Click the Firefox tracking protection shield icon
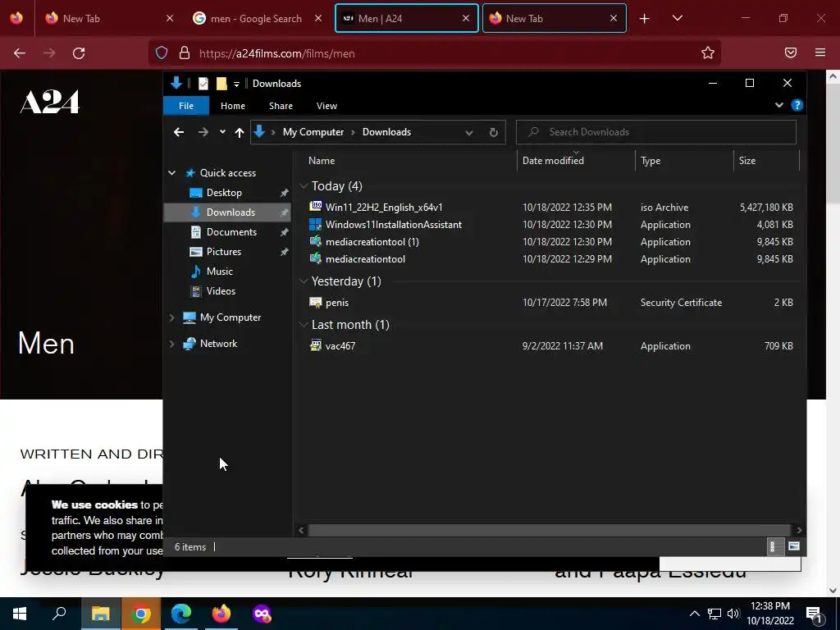840x630 pixels. 162,53
